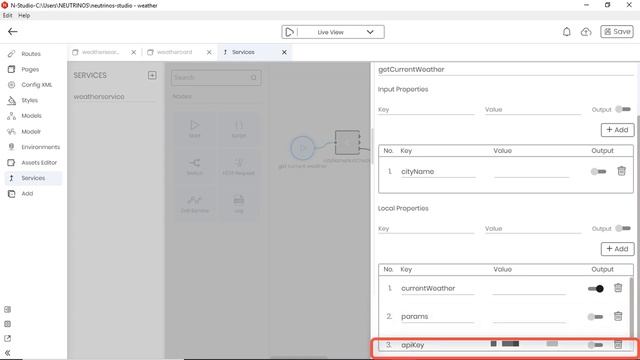
Task: Edit the params key name
Action: tap(437, 317)
